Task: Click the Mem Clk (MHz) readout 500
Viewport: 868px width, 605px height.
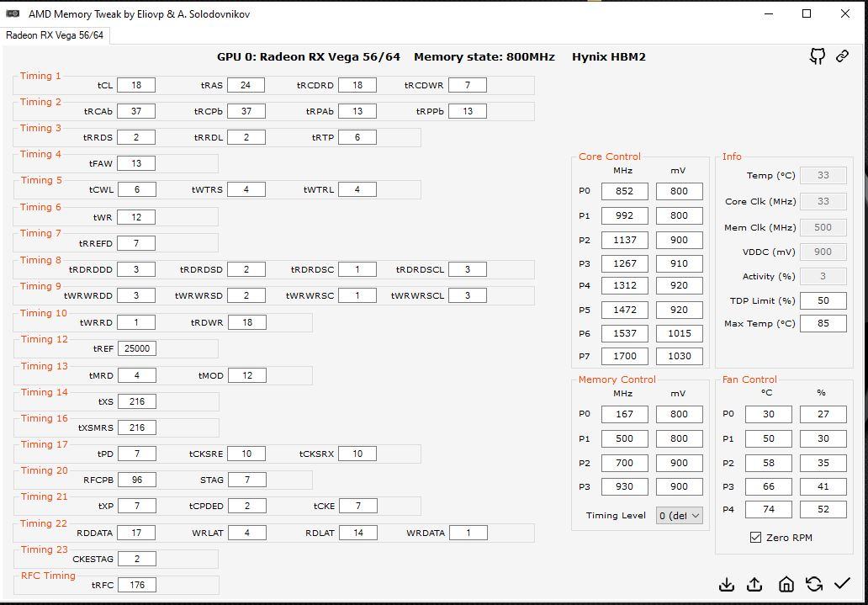Action: coord(823,228)
